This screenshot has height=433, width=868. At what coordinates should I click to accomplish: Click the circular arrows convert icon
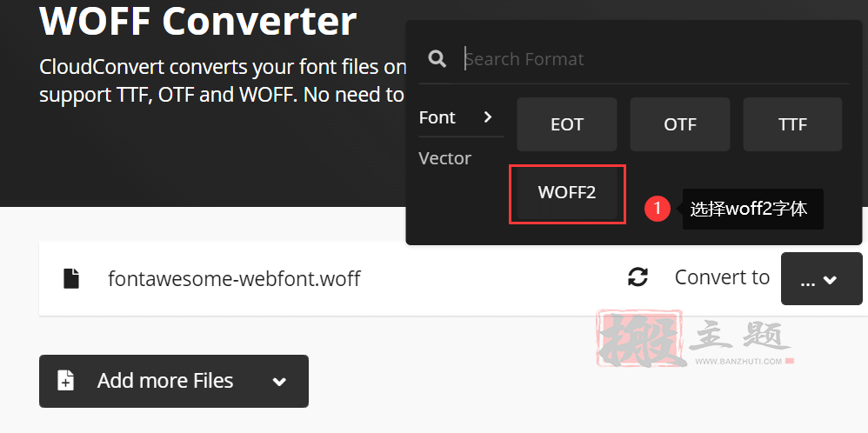[638, 276]
